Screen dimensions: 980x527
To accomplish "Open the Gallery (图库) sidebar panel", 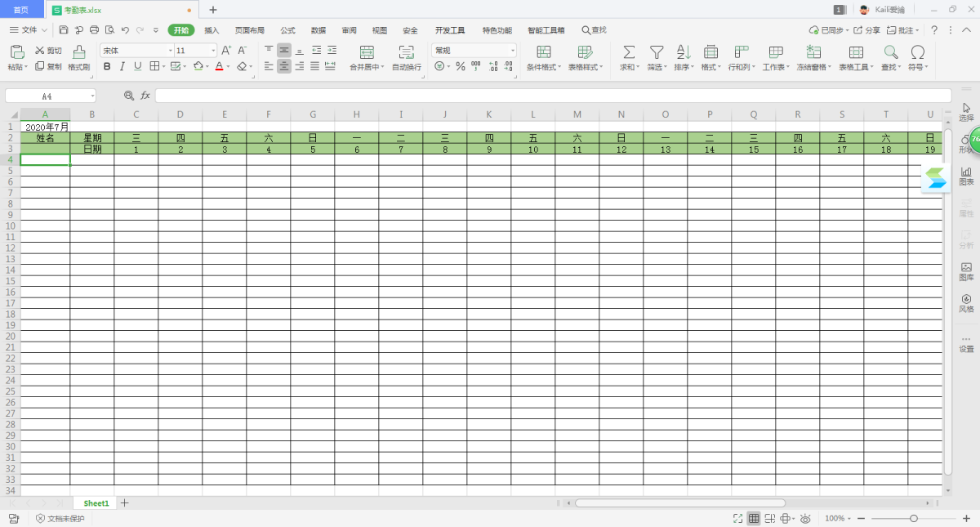I will pos(966,271).
